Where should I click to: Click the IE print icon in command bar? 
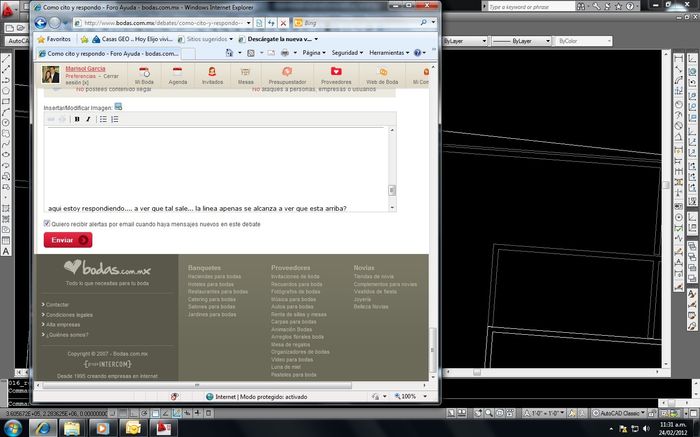click(x=285, y=53)
